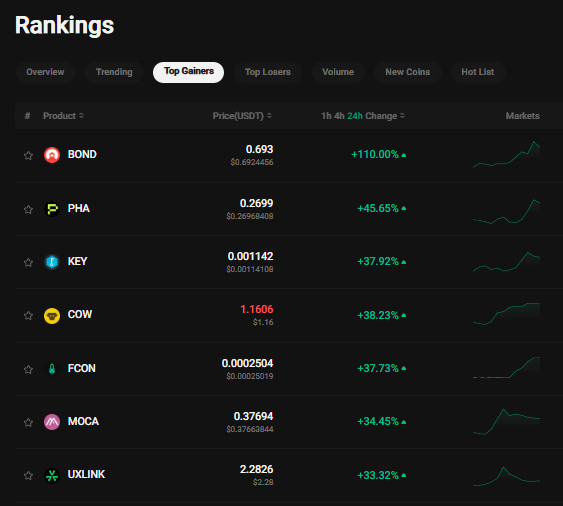Click KEY price 0.001142
Viewport: 563px width, 506px height.
pyautogui.click(x=250, y=256)
